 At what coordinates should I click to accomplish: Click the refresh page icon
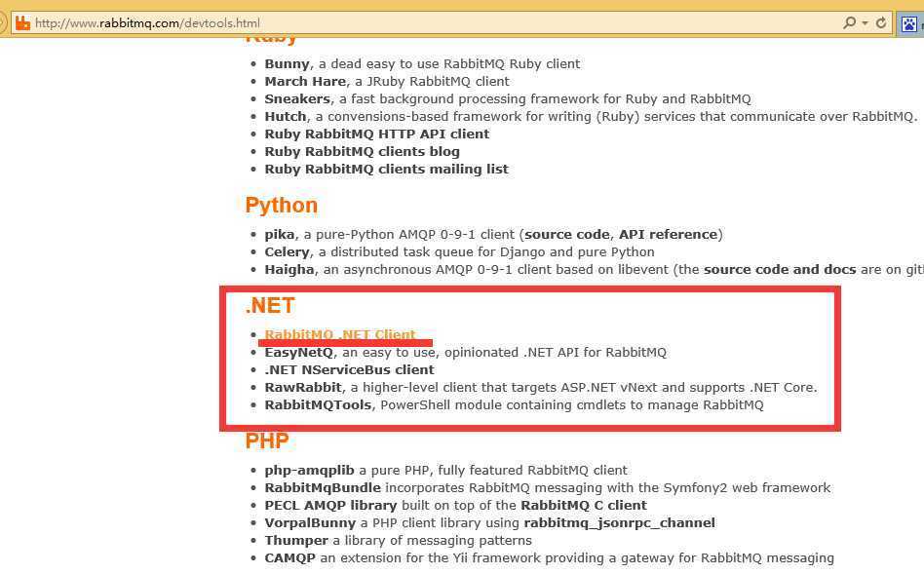coord(881,23)
